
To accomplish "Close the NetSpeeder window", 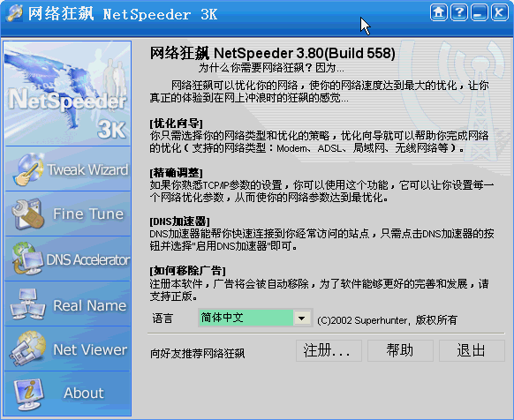I will [499, 13].
